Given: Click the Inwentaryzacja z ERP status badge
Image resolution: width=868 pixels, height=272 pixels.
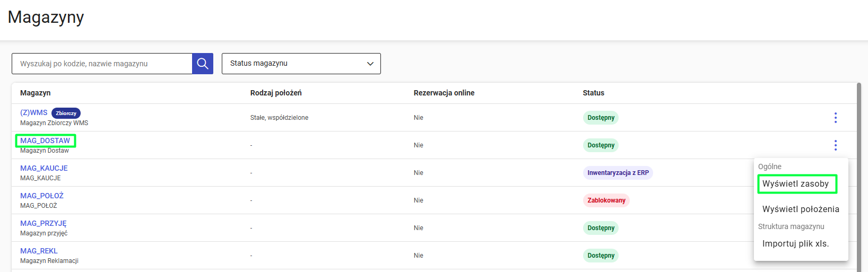Looking at the screenshot, I should 618,173.
